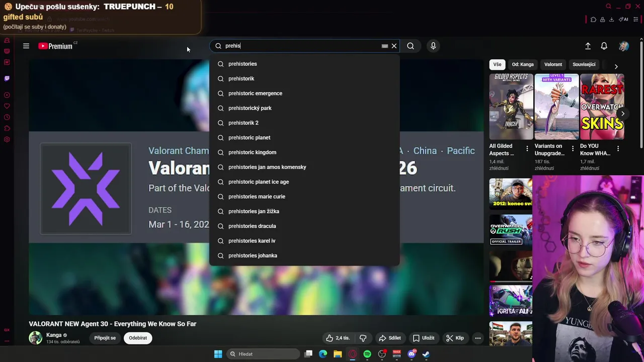This screenshot has height=362, width=644.
Task: Open Twitch panel in Opera sidebar
Action: pos(7,78)
